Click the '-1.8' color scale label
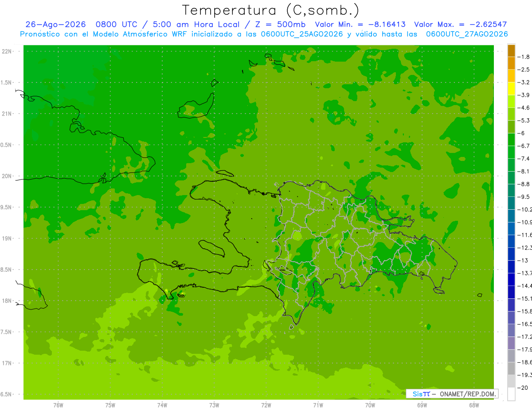This screenshot has width=532, height=411. click(x=524, y=57)
